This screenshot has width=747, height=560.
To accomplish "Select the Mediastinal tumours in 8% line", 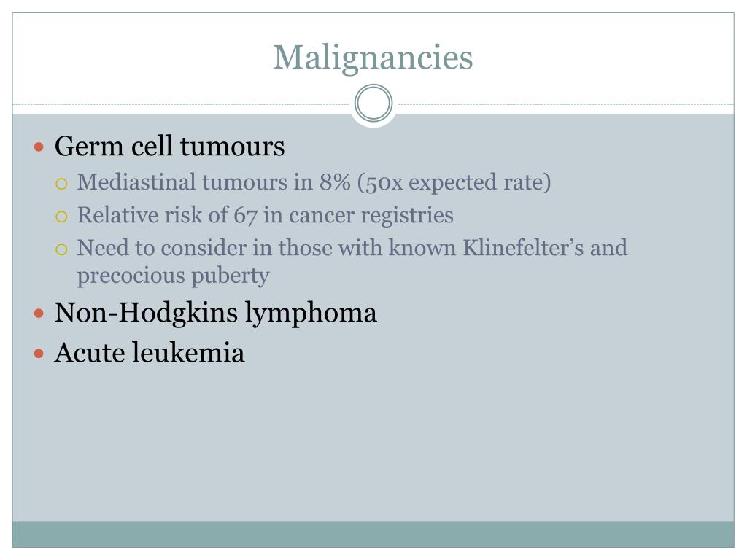I will pyautogui.click(x=314, y=182).
